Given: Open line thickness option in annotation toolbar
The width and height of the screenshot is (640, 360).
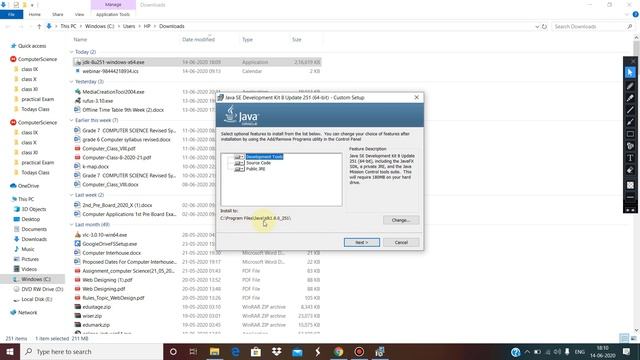Looking at the screenshot, I should click(630, 197).
